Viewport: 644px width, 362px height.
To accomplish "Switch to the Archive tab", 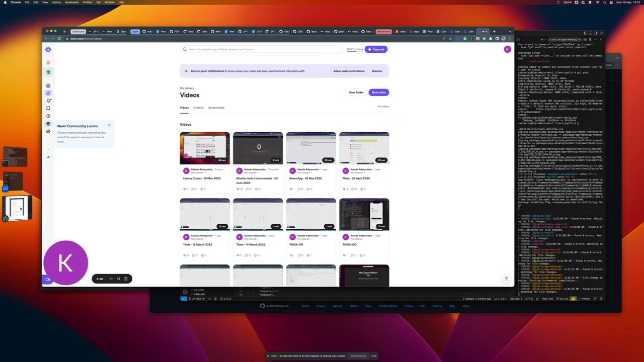I will pyautogui.click(x=199, y=108).
